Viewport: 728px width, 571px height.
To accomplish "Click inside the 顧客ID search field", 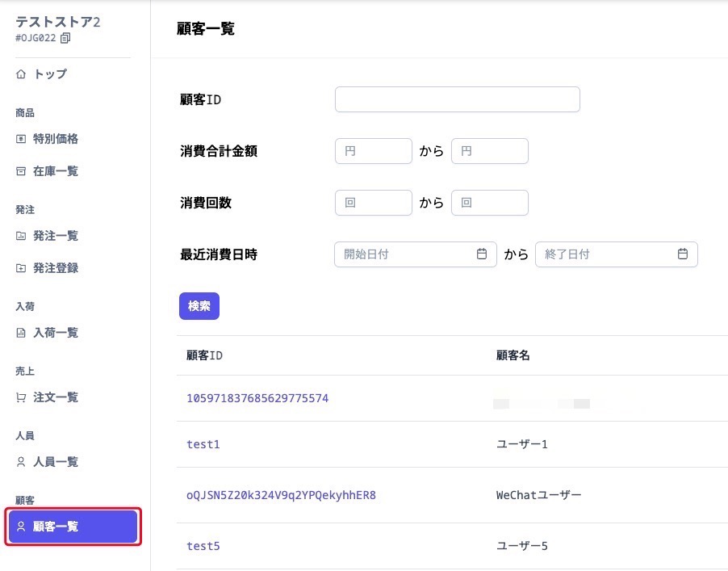I will click(x=457, y=99).
